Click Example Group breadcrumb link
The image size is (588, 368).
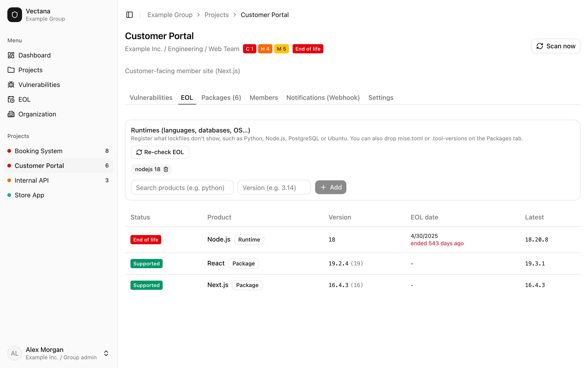pos(170,15)
